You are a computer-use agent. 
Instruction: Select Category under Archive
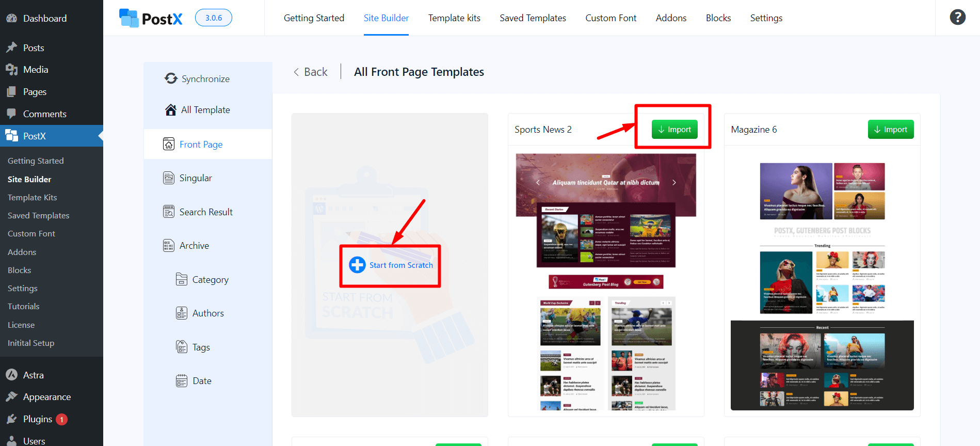(x=211, y=279)
